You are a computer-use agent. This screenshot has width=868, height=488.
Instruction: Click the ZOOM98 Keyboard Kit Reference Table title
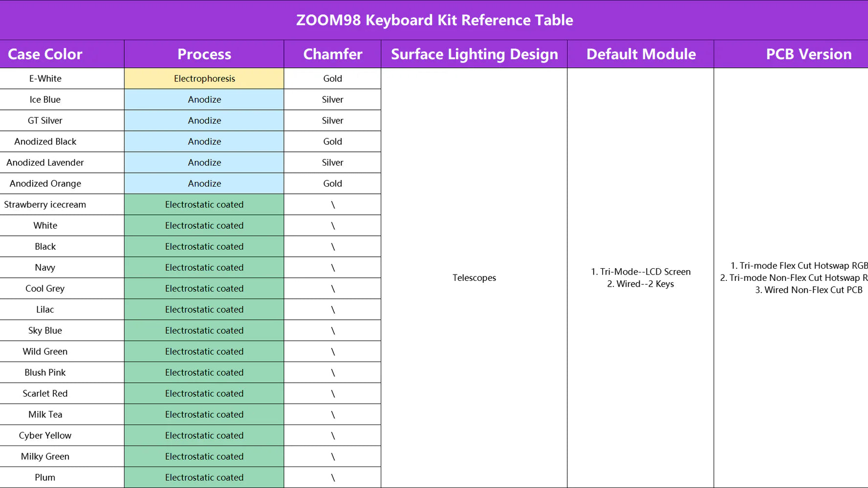434,20
